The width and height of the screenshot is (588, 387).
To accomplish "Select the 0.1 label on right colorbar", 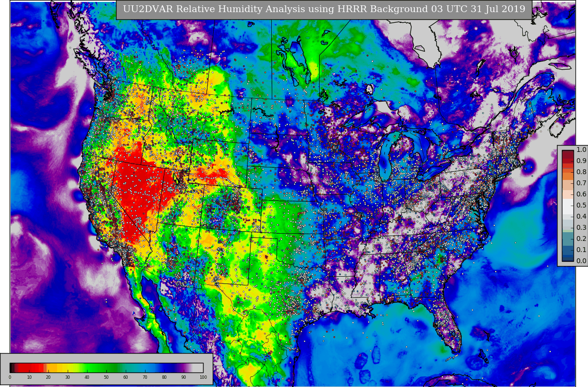I will pyautogui.click(x=581, y=250).
